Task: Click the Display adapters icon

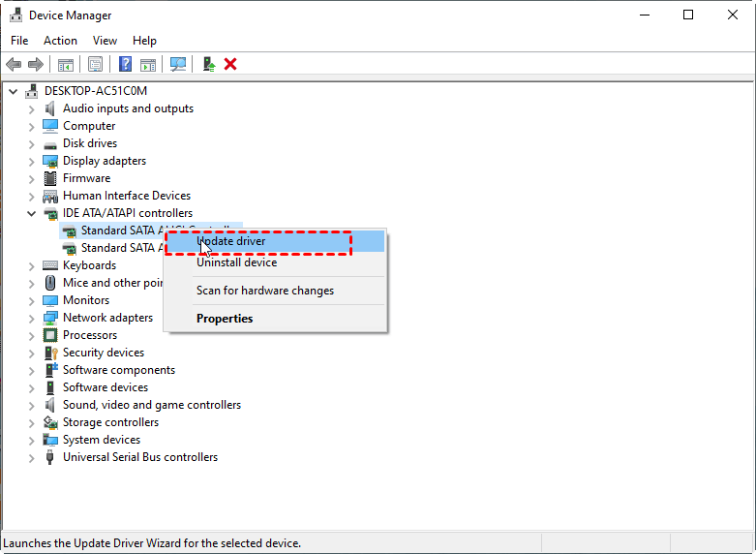Action: click(50, 161)
